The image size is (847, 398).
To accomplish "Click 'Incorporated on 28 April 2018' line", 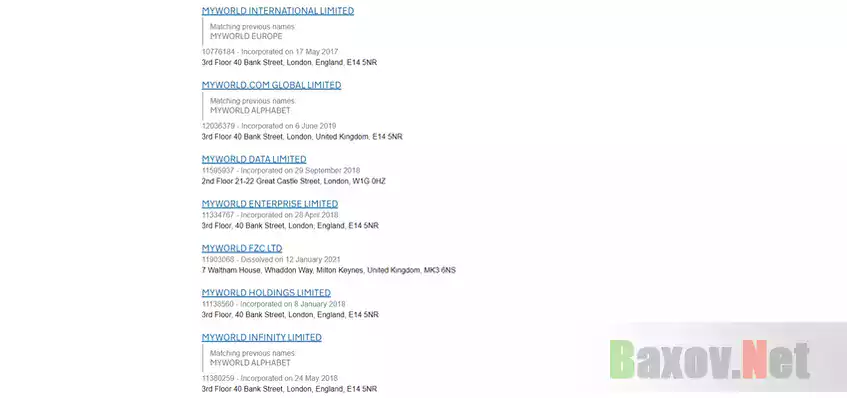I will (290, 215).
